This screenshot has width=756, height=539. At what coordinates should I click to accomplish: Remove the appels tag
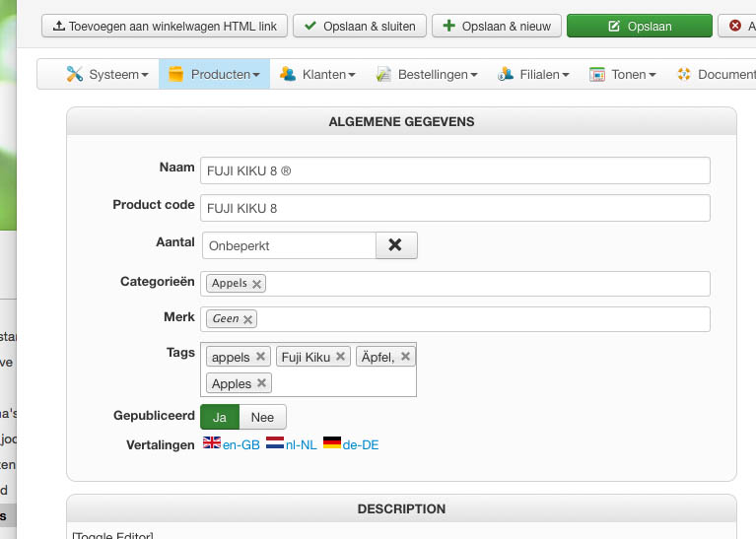tap(260, 357)
